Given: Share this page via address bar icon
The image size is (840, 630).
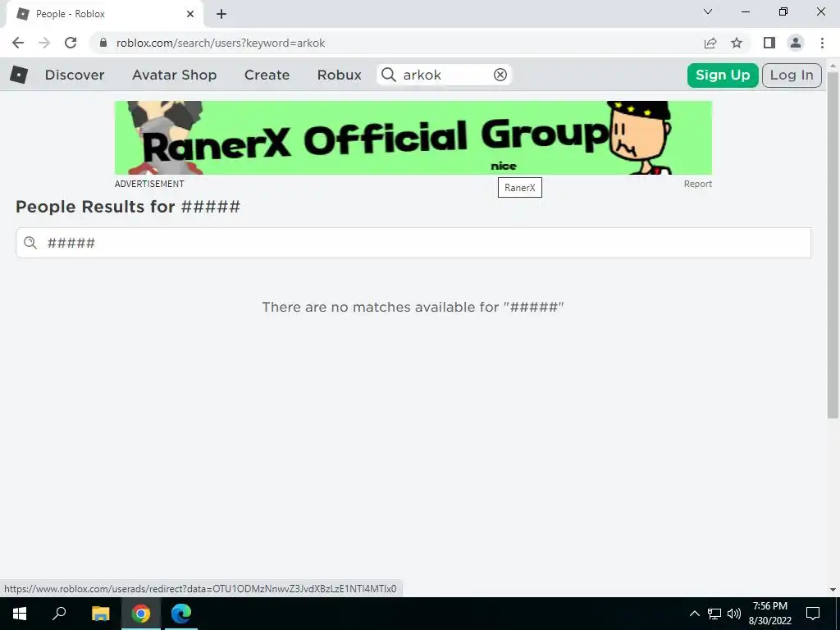Looking at the screenshot, I should click(x=710, y=43).
